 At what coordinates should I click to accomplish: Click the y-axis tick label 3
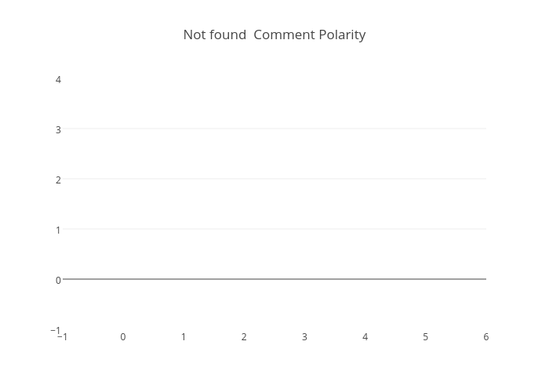[x=58, y=129]
